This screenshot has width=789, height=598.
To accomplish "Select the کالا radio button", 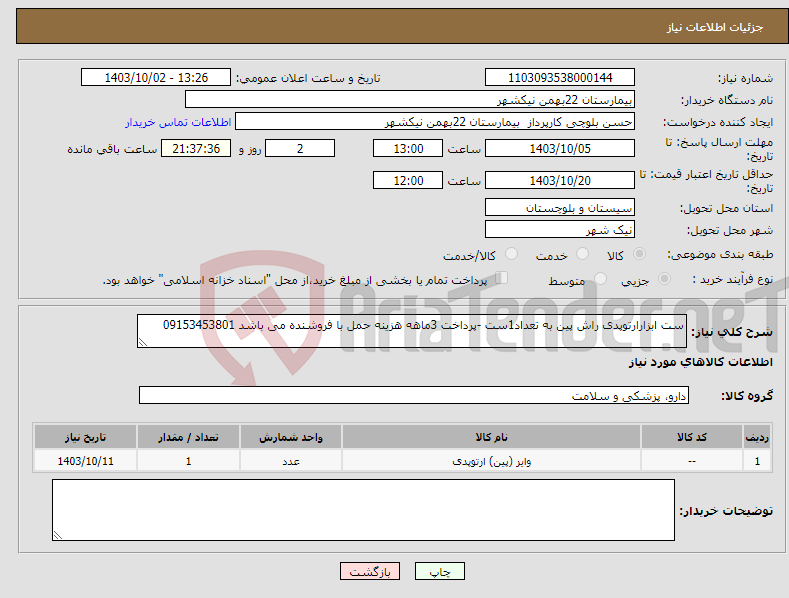I will click(639, 254).
